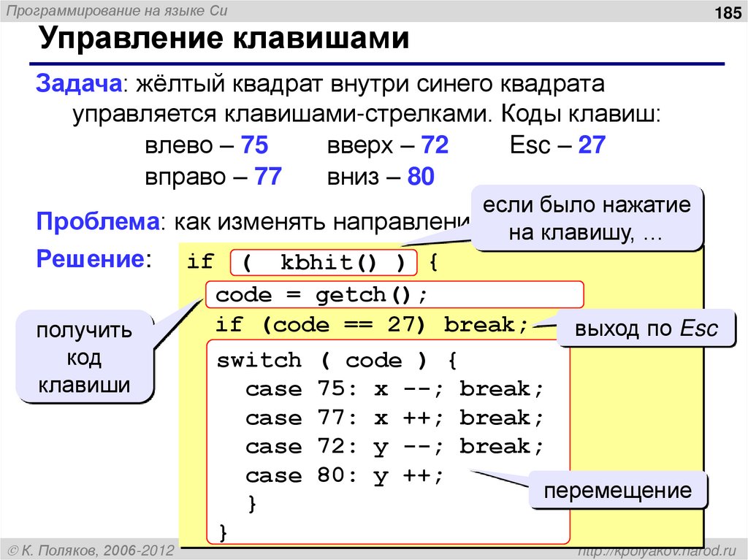This screenshot has width=748, height=560.
Task: Click key code 72 for вверх
Action: point(435,145)
